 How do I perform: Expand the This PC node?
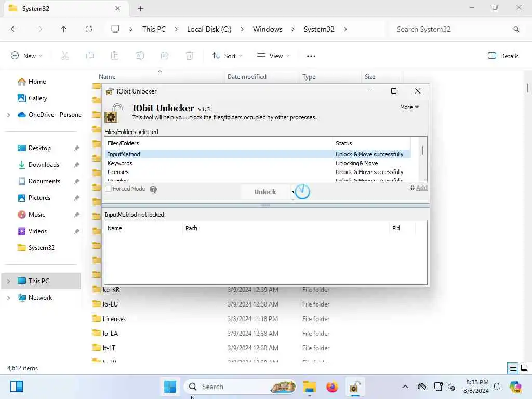9,281
